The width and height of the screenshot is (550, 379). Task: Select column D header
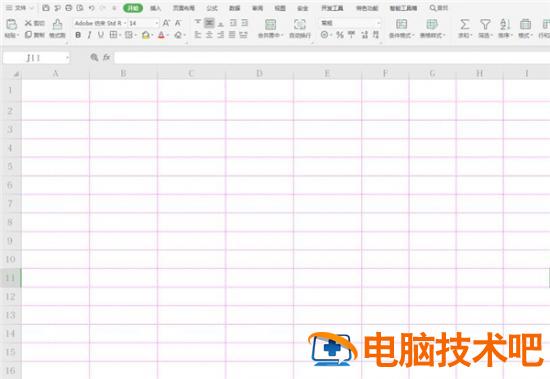(x=259, y=74)
